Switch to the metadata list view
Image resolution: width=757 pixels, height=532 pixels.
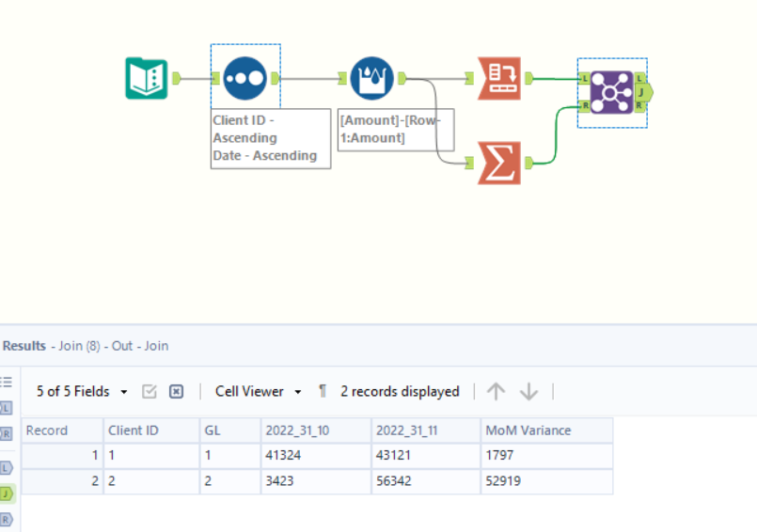point(7,383)
